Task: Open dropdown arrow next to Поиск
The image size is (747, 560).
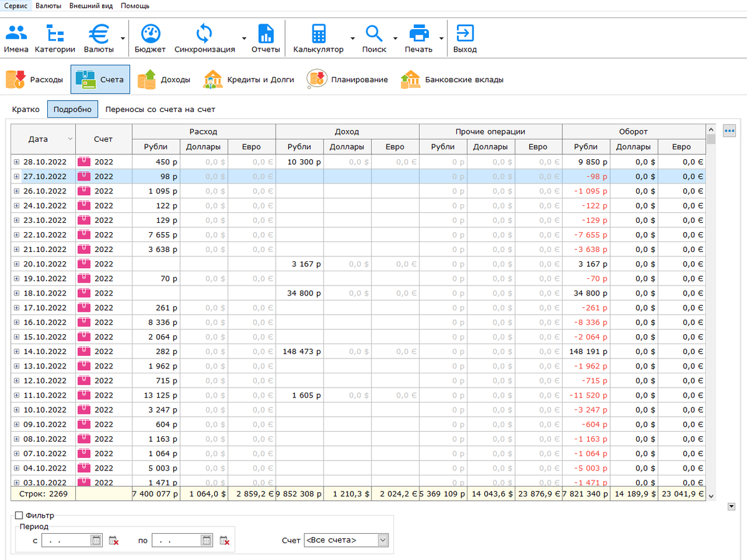Action: [x=395, y=39]
